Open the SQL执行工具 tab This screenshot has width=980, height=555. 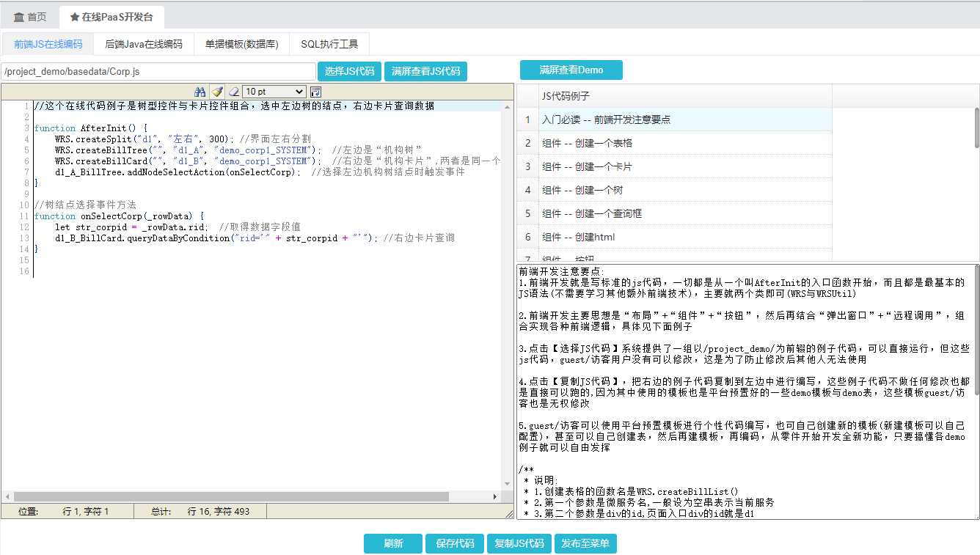point(329,44)
